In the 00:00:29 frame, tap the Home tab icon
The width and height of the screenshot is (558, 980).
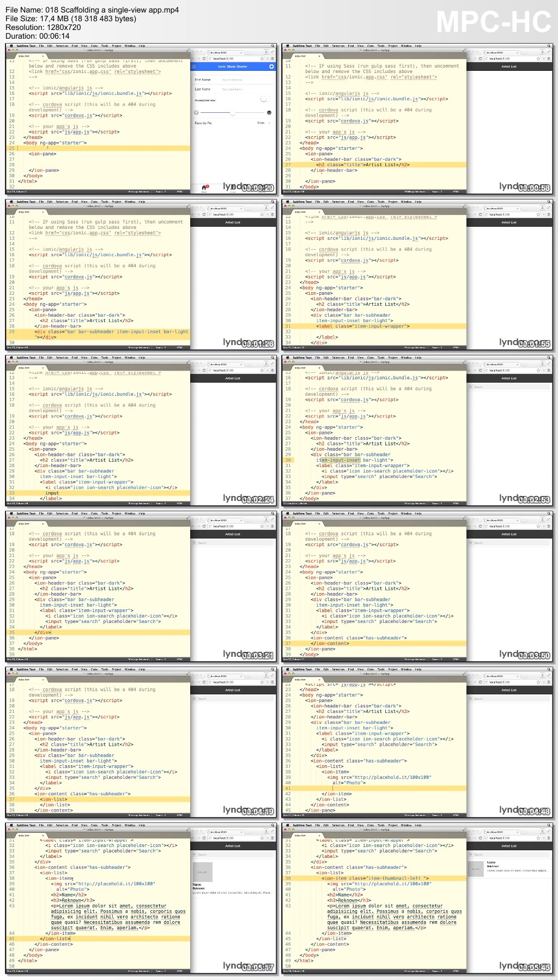(x=204, y=187)
